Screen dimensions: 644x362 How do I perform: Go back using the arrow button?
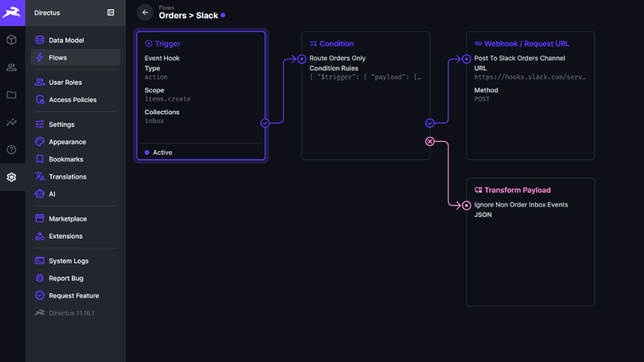(145, 12)
